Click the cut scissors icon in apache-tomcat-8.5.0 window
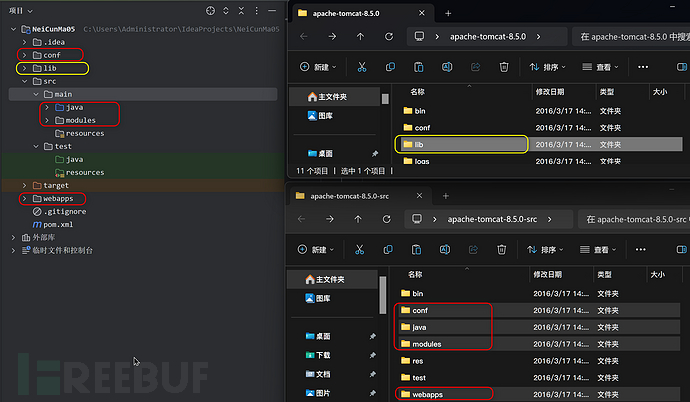Viewport: 690px width, 402px height. [x=362, y=67]
